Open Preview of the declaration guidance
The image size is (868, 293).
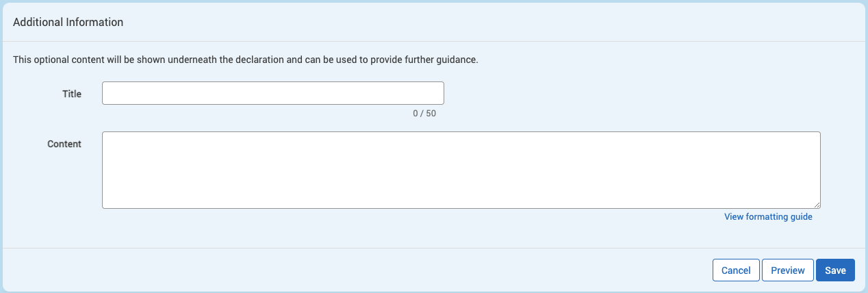tap(788, 270)
